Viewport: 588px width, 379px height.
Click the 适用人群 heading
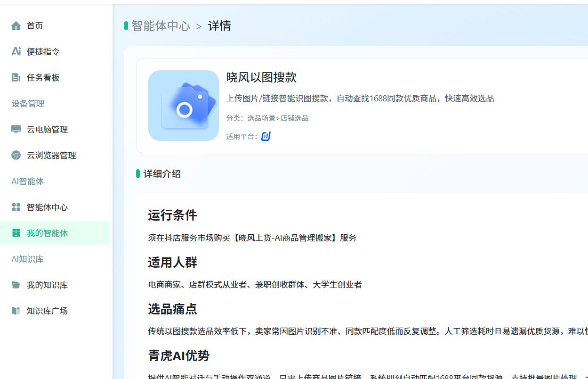(x=172, y=262)
